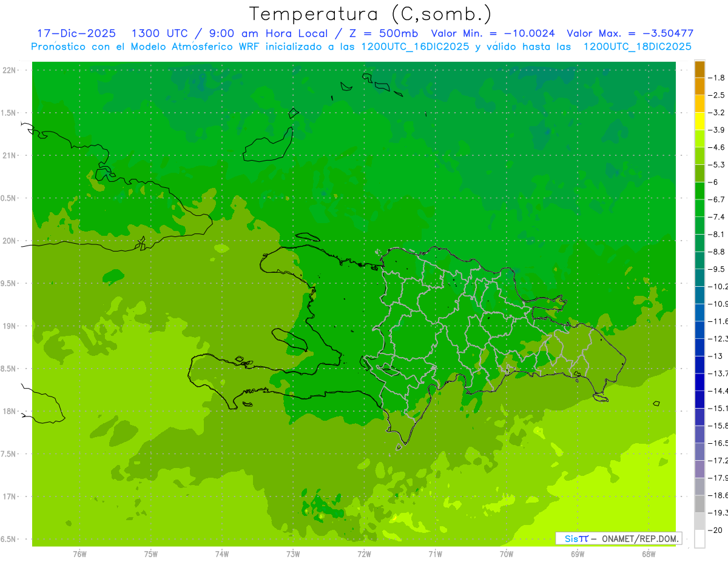Click '1200UTC_18DIC2025' valid-until time text

(638, 47)
